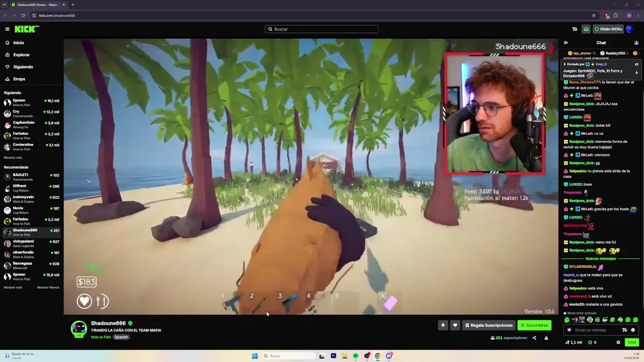The image size is (644, 362).
Task: Report the stream with siren icon
Action: (x=546, y=338)
